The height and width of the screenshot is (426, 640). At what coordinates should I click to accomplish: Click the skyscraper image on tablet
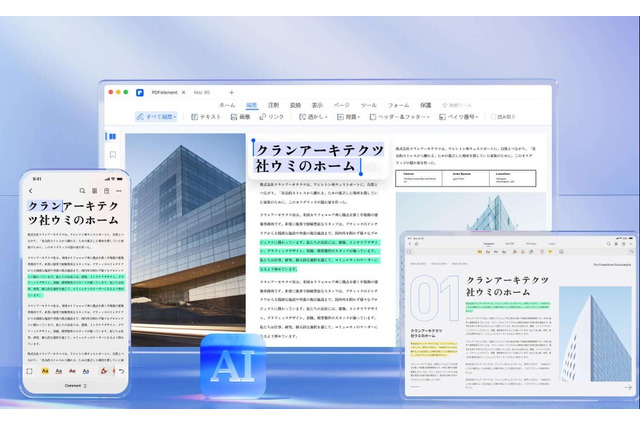[595, 334]
